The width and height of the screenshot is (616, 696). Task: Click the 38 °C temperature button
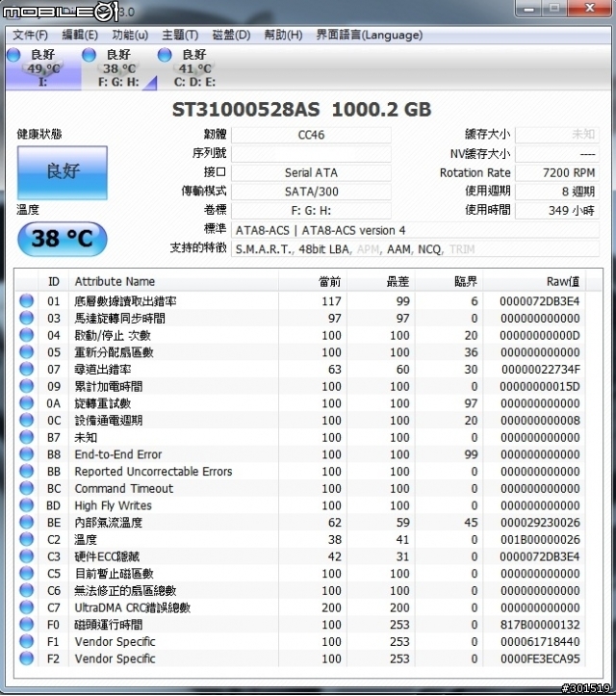click(x=63, y=239)
